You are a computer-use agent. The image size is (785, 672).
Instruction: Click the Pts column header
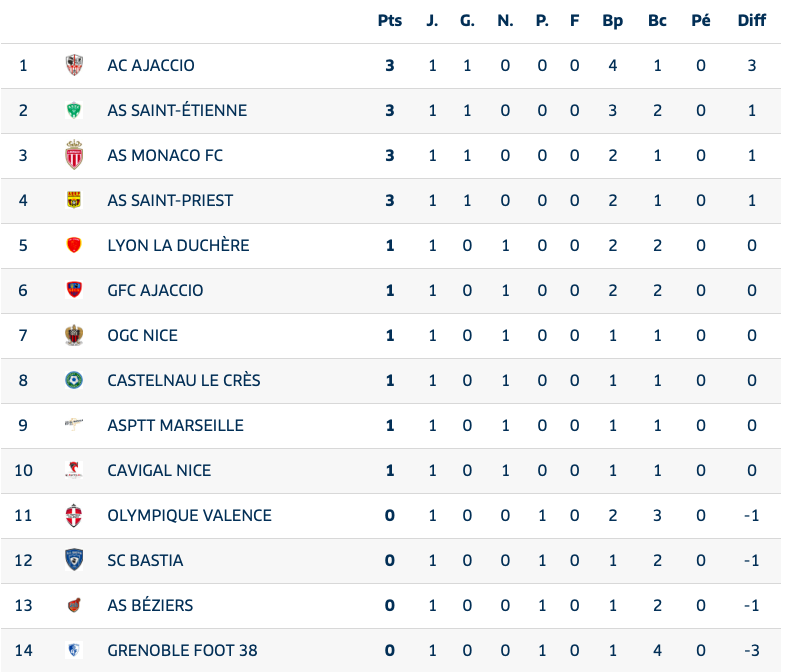[x=390, y=21]
